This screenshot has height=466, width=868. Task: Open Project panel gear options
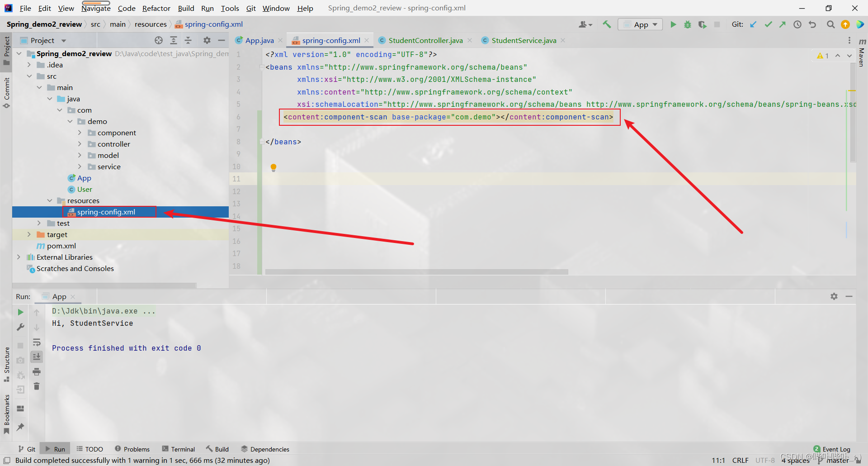click(x=207, y=40)
